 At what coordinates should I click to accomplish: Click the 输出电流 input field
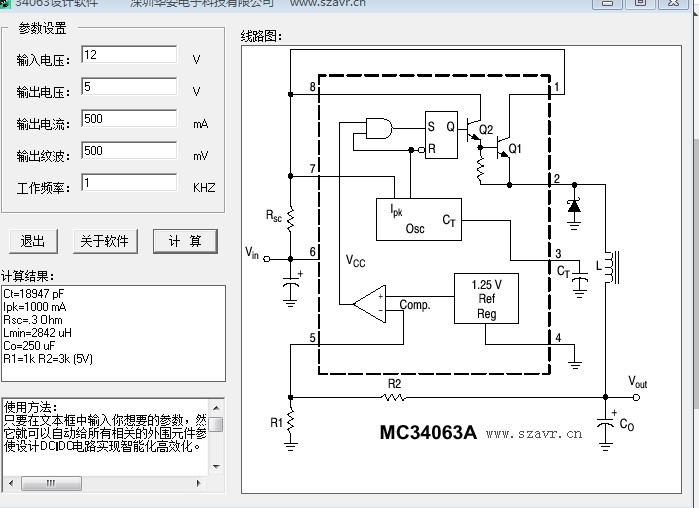click(129, 119)
